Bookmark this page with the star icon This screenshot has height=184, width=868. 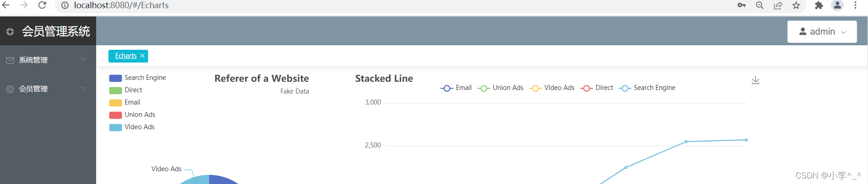point(796,5)
